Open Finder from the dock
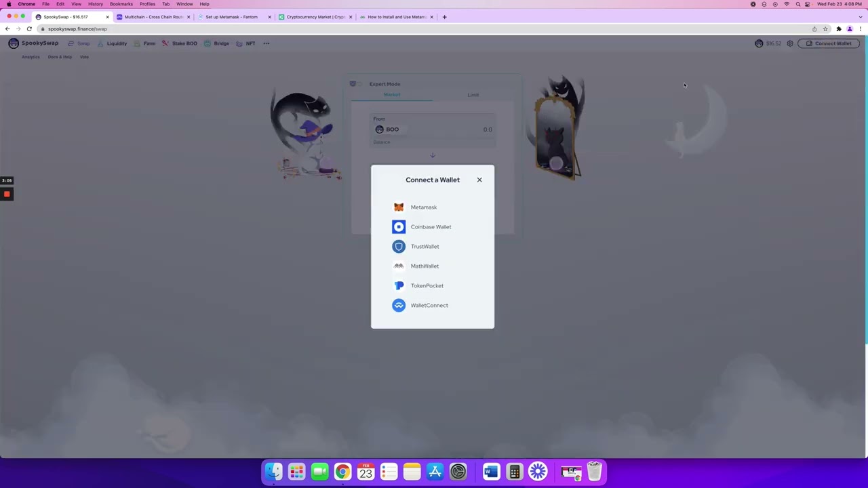Screen dimensions: 868x488 [274, 472]
